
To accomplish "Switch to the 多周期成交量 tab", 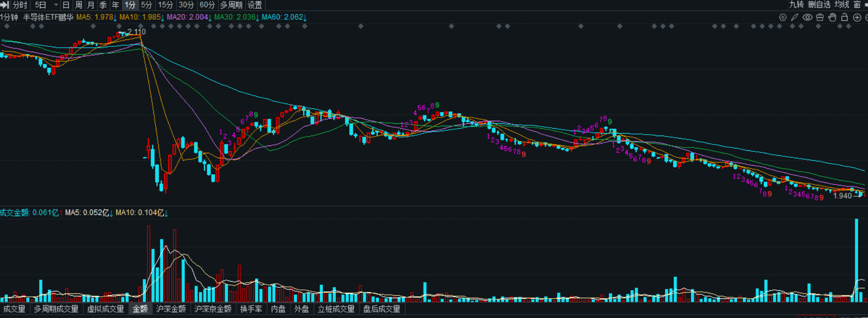I will click(56, 309).
